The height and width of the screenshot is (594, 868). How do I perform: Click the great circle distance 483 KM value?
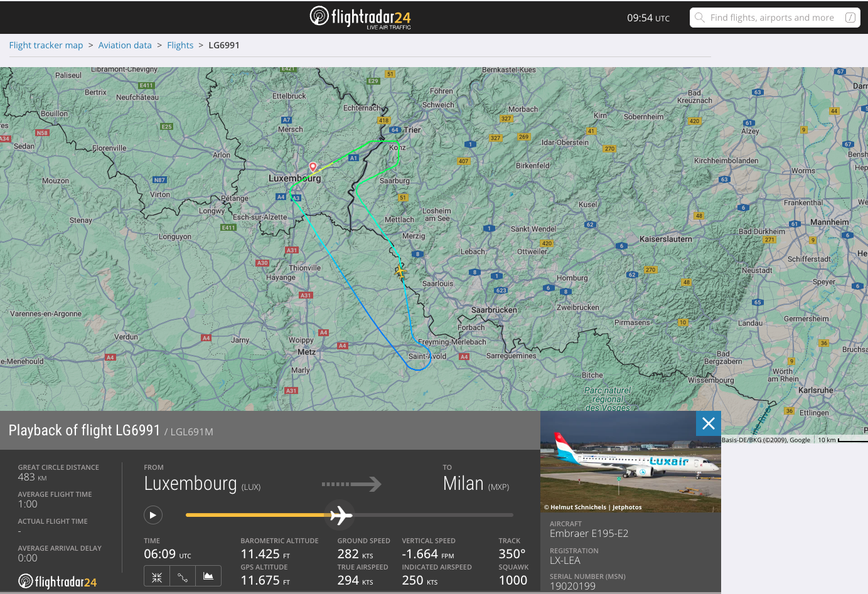click(33, 477)
